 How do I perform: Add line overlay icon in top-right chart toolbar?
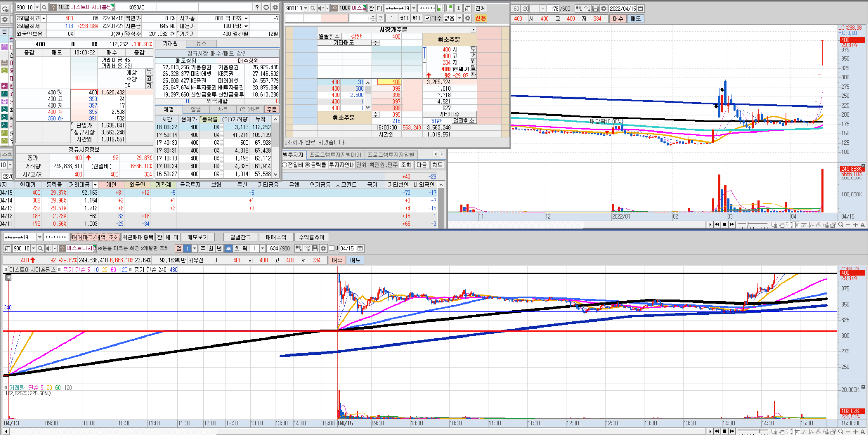pyautogui.click(x=587, y=8)
